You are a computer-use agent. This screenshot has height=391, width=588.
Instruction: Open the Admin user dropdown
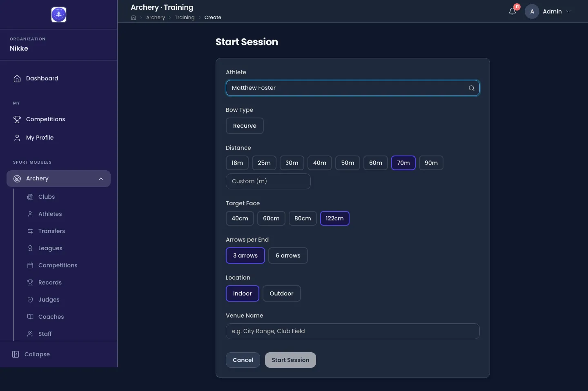[x=548, y=11]
